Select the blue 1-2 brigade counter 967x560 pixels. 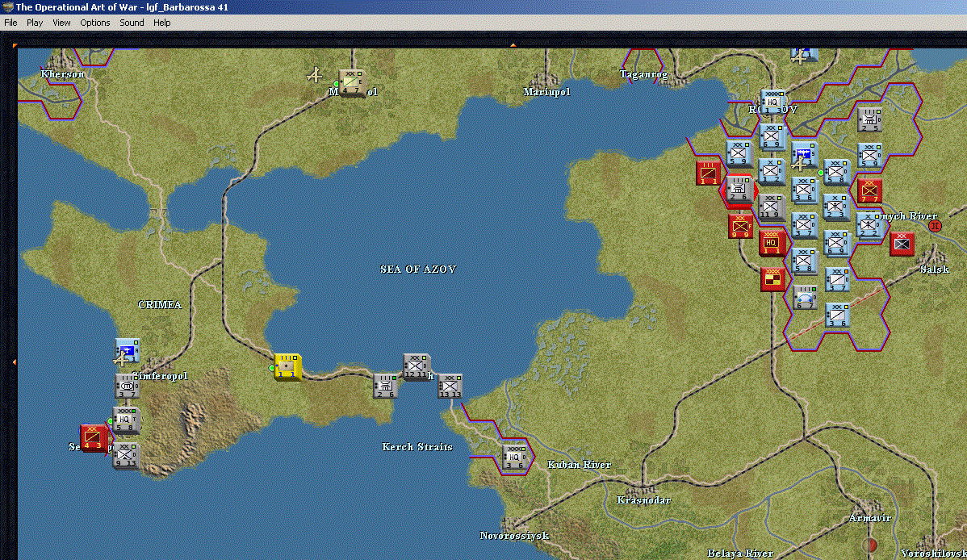tap(771, 171)
